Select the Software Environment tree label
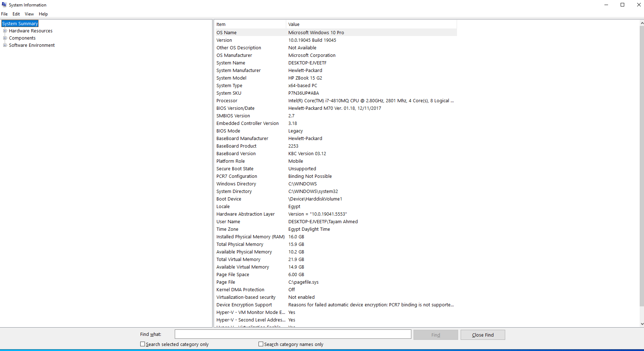644x351 pixels. 32,45
